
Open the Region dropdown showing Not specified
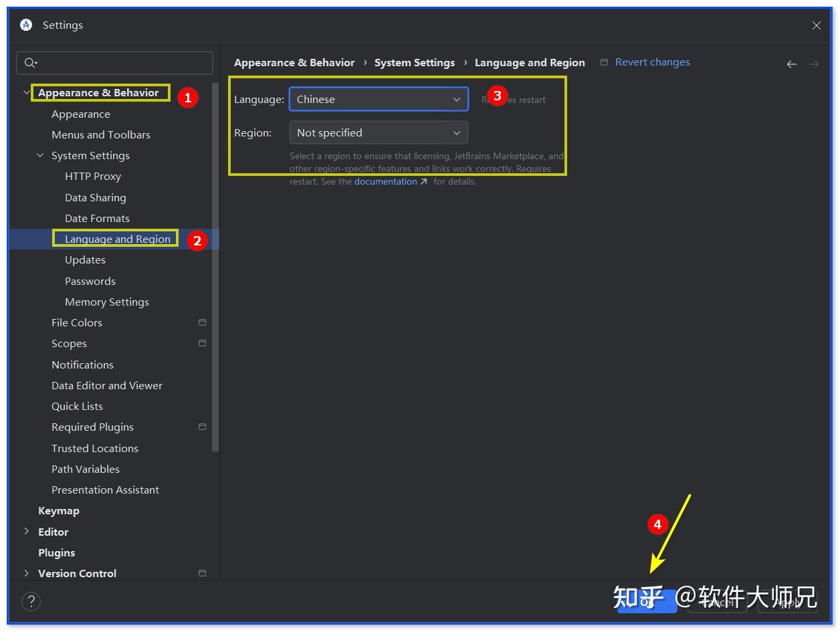tap(379, 132)
